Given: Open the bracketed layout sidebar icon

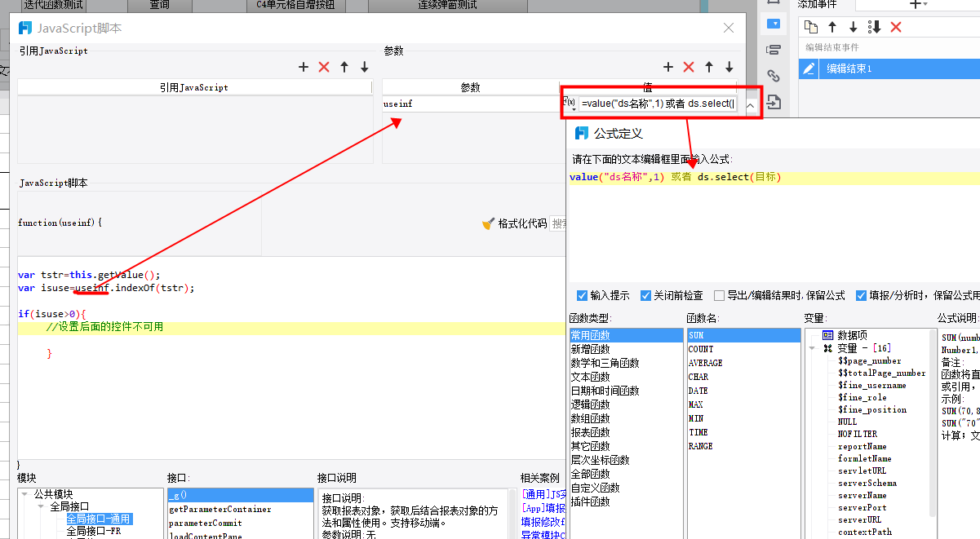Looking at the screenshot, I should click(x=774, y=50).
